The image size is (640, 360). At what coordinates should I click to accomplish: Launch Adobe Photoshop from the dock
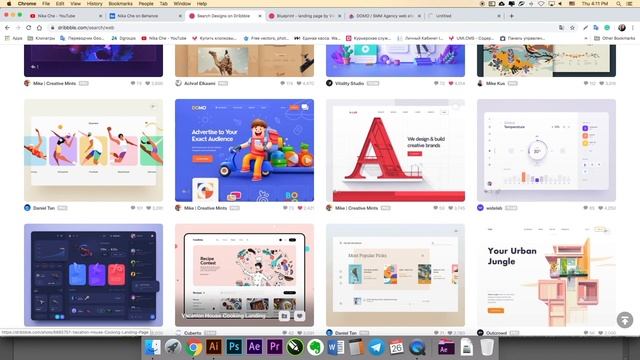234,347
